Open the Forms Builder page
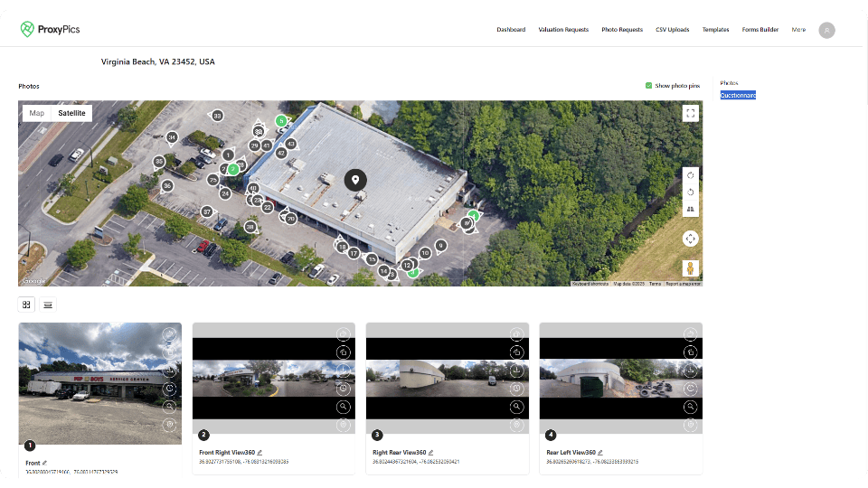 point(759,30)
